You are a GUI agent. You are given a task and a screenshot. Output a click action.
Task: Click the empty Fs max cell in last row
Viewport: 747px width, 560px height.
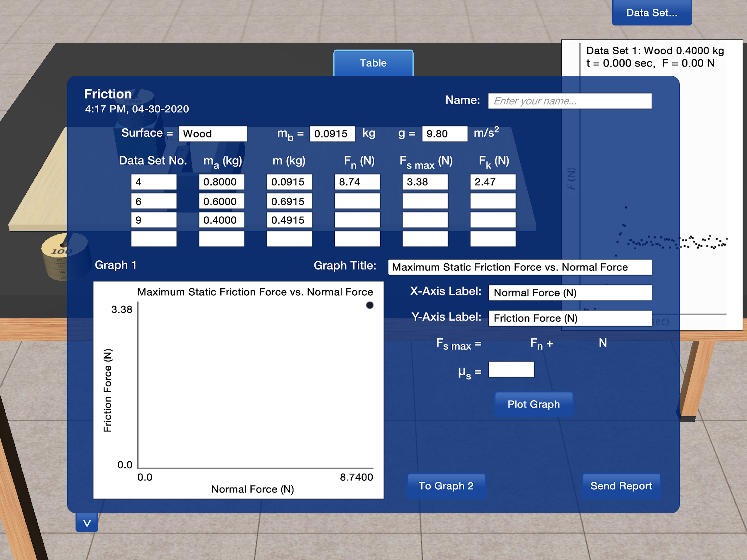coord(425,239)
